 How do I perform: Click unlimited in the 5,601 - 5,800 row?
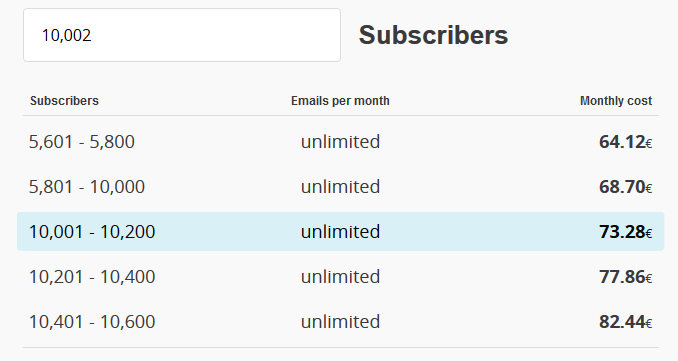[x=340, y=142]
